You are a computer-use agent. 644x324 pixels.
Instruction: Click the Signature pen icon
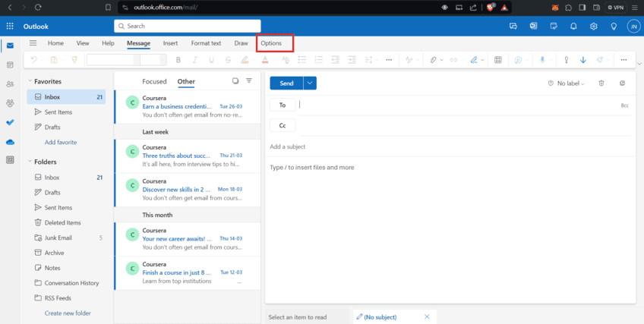[x=474, y=60]
